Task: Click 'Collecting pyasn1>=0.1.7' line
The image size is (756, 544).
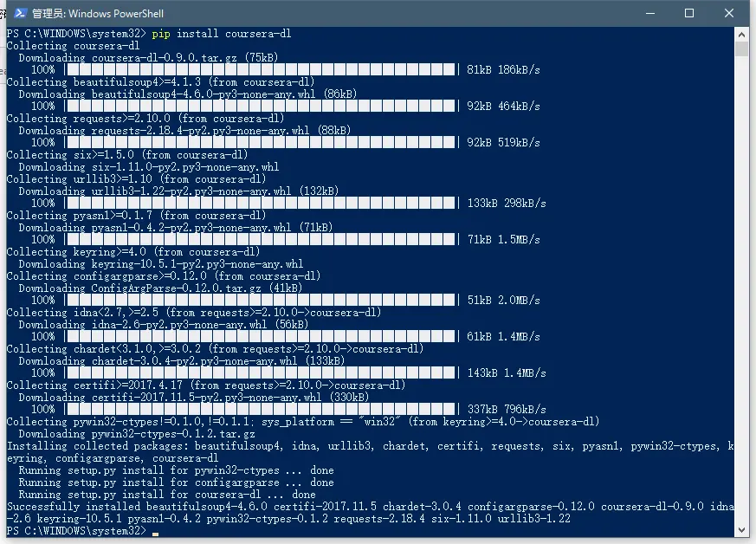Action: (136, 216)
